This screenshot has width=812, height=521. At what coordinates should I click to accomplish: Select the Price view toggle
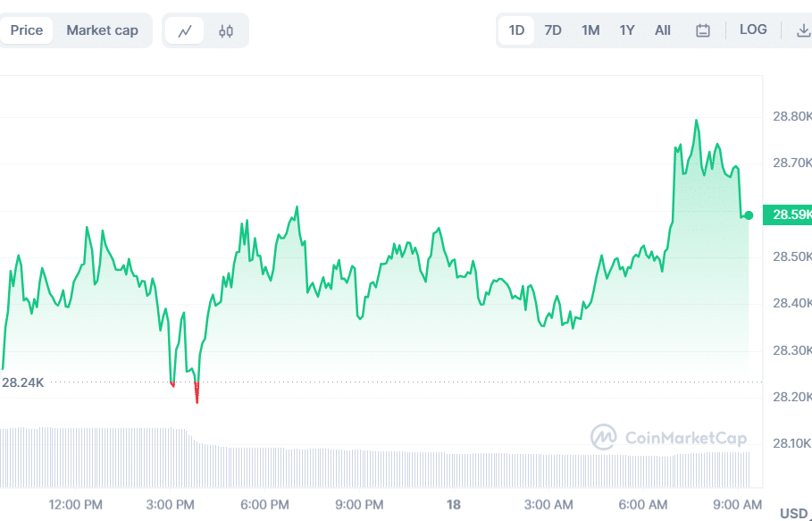click(x=27, y=29)
